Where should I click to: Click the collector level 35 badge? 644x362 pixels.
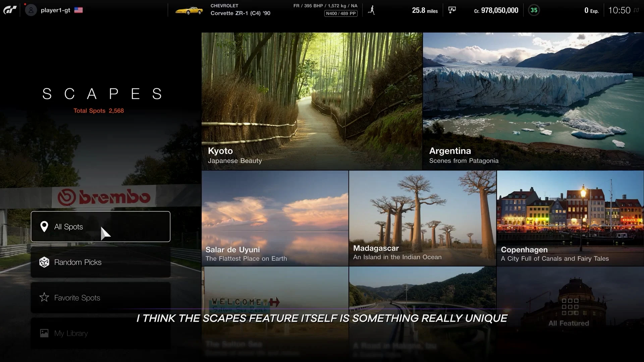click(534, 10)
